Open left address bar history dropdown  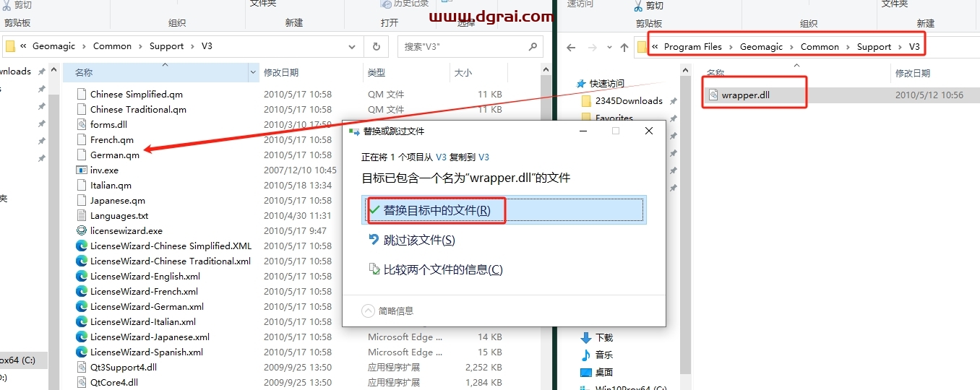coord(353,46)
